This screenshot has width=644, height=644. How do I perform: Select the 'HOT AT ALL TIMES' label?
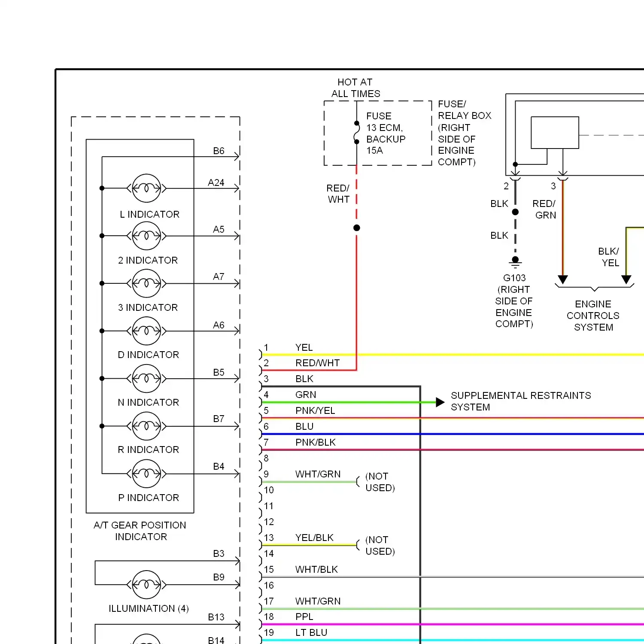pos(355,88)
